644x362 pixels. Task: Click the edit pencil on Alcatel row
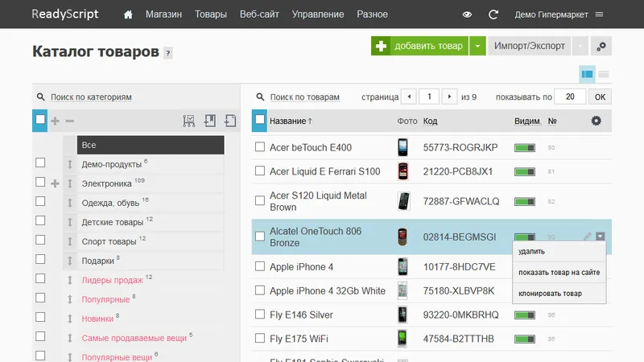(588, 236)
